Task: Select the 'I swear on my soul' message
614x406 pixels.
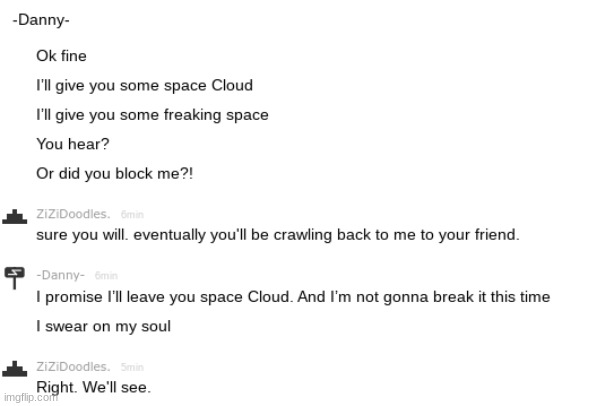Action: [x=103, y=326]
